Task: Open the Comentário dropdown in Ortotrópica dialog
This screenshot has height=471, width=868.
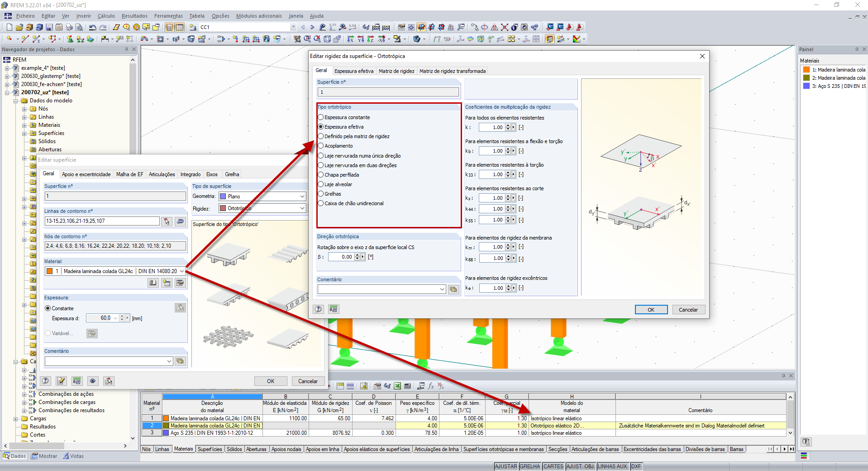Action: [442, 289]
